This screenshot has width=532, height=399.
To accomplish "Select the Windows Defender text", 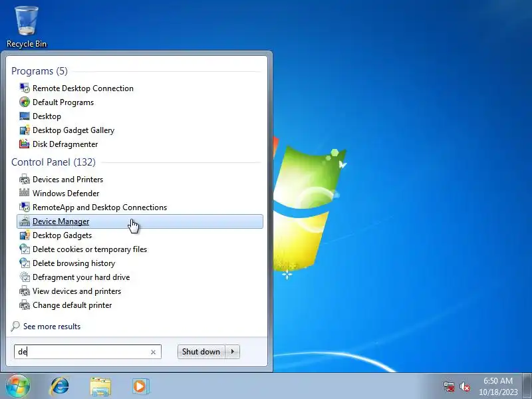I will 66,193.
